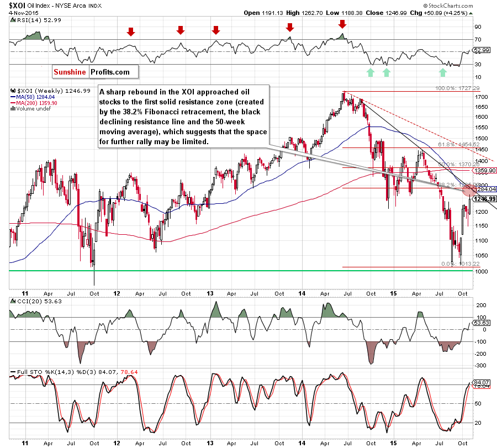This screenshot has height=448, width=497.
Task: Click the 53.63 CCI value tag
Action: [x=482, y=323]
